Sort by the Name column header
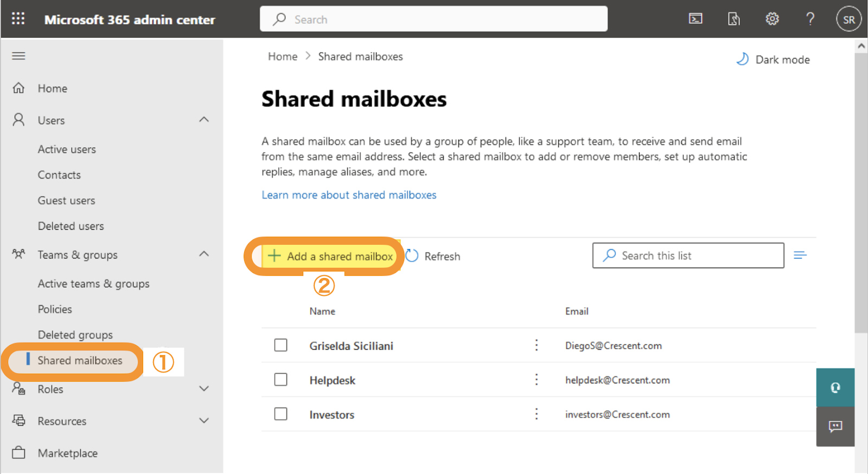 pyautogui.click(x=322, y=311)
